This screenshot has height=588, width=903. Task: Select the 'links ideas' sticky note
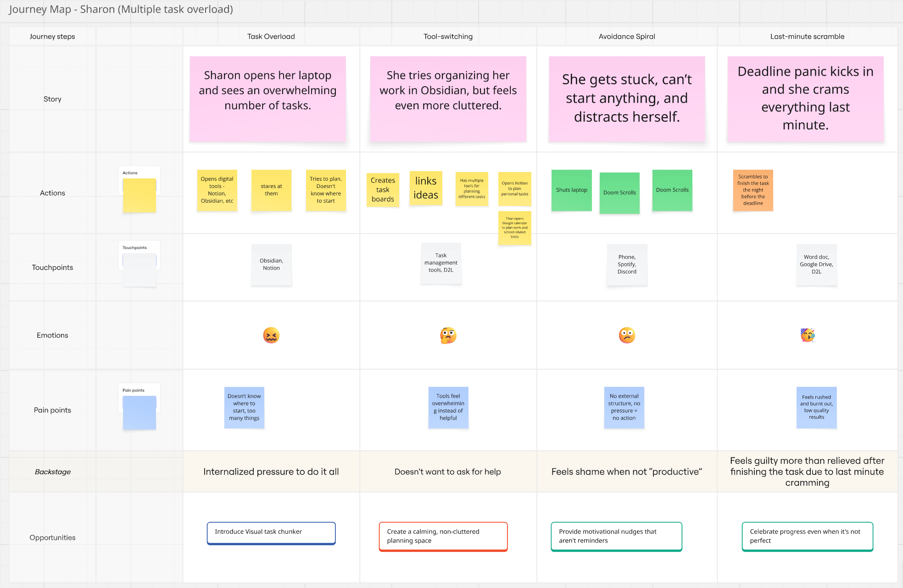click(x=426, y=188)
